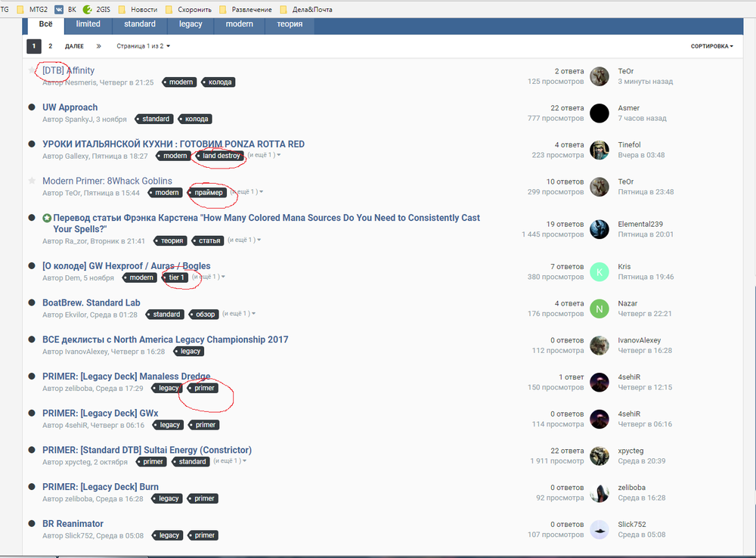This screenshot has height=558, width=756.
Task: Expand the Страница 1 из 2 page selector
Action: tap(143, 46)
